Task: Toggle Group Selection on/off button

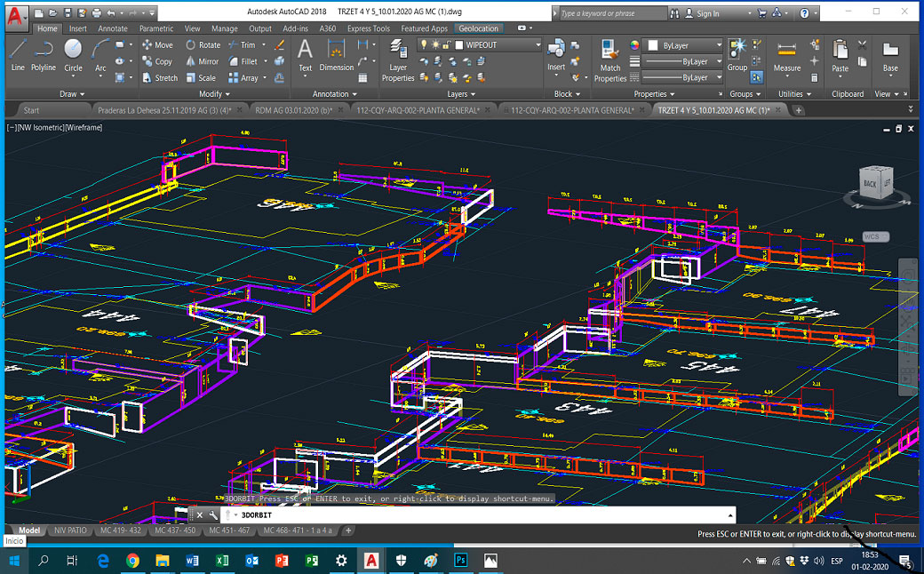Action: (757, 77)
